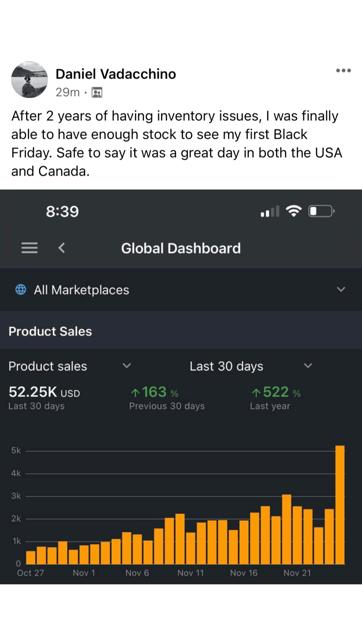Tap the group audience icon beside 29m
Screen dimensions: 362x644
pos(97,92)
